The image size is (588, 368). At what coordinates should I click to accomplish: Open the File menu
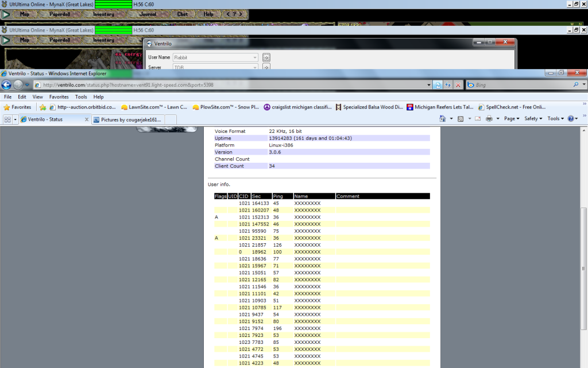[7, 97]
